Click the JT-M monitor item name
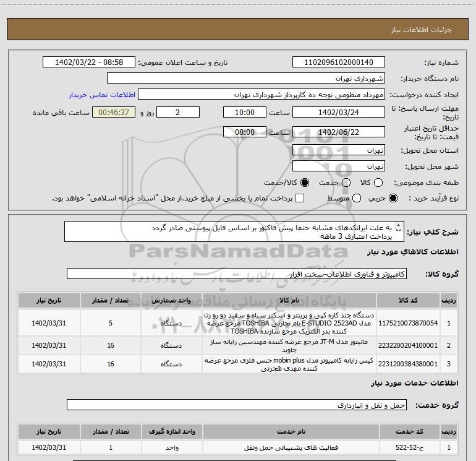The width and height of the screenshot is (476, 461). [289, 346]
